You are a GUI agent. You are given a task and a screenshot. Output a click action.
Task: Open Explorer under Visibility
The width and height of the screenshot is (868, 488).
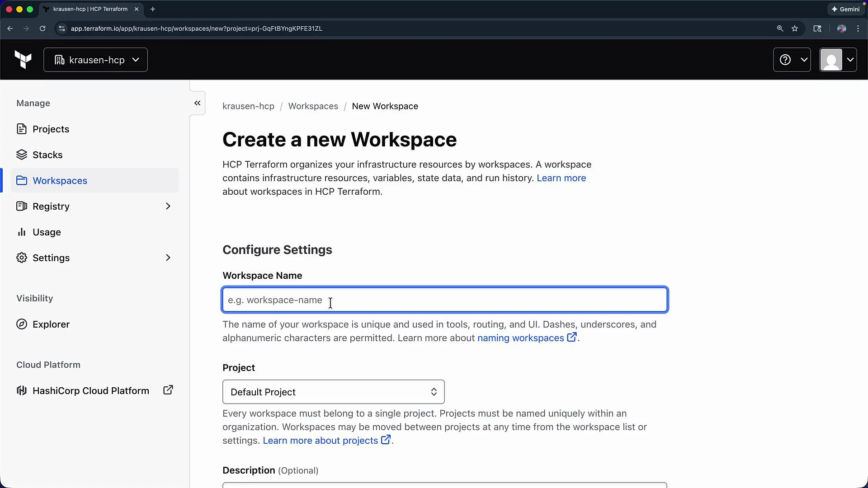pyautogui.click(x=95, y=324)
